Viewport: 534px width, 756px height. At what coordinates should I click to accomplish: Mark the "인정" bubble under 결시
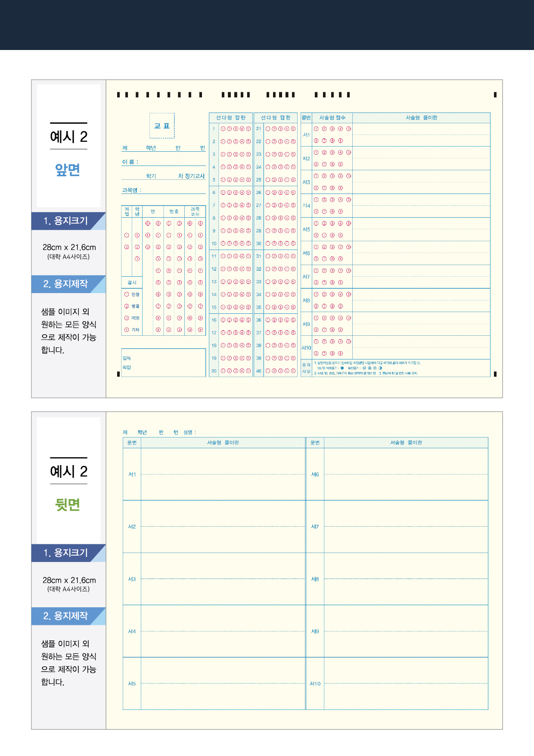coord(127,294)
